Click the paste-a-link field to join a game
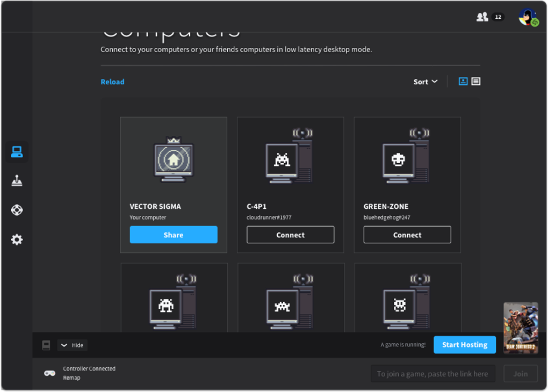Image resolution: width=548 pixels, height=392 pixels. point(434,373)
